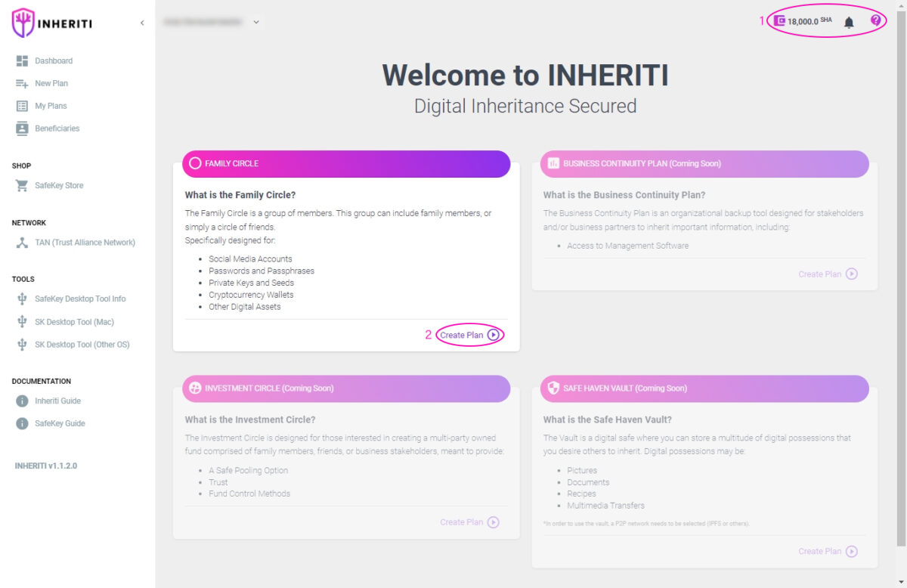The width and height of the screenshot is (907, 588).
Task: Click the INHERITI shield logo
Action: click(22, 23)
